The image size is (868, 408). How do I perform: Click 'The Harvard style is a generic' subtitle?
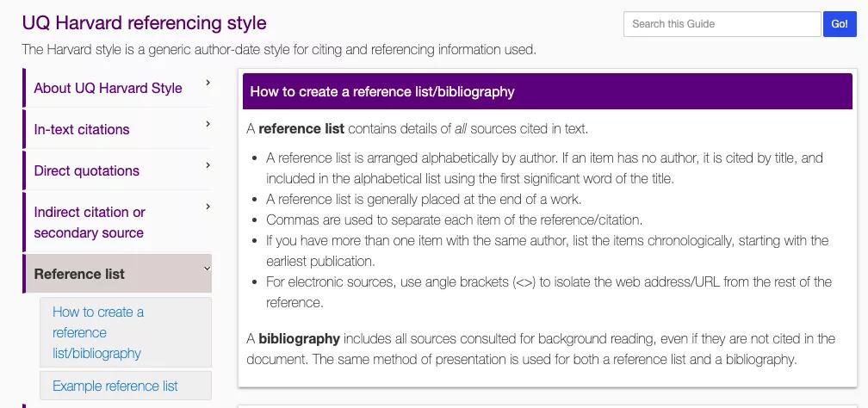click(x=279, y=50)
